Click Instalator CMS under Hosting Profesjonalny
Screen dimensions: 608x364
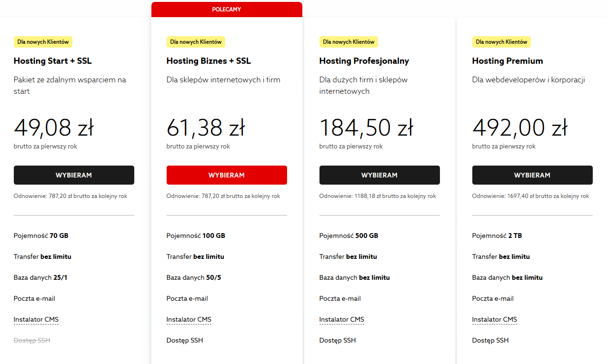click(342, 319)
